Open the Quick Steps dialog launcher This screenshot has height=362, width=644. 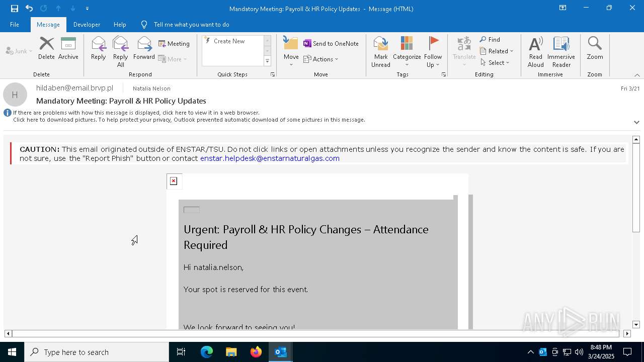273,74
